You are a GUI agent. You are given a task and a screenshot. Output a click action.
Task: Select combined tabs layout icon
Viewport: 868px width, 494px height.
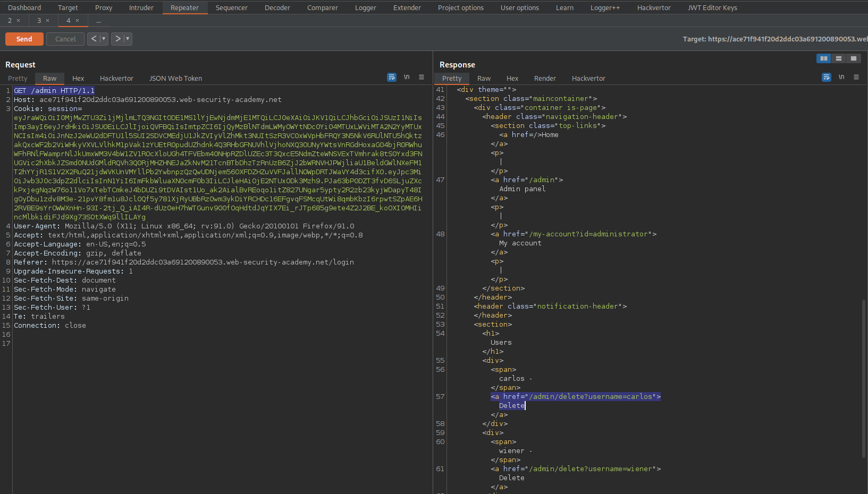[854, 58]
